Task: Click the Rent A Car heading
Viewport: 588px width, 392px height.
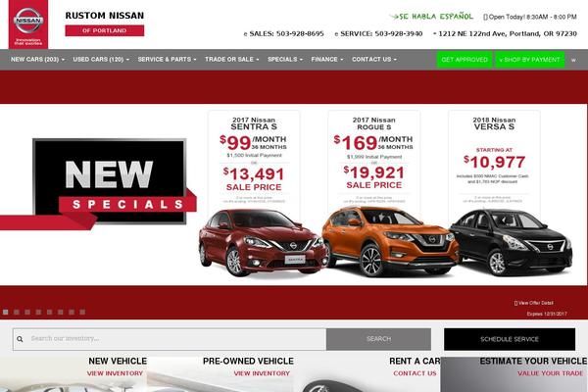Action: 415,362
